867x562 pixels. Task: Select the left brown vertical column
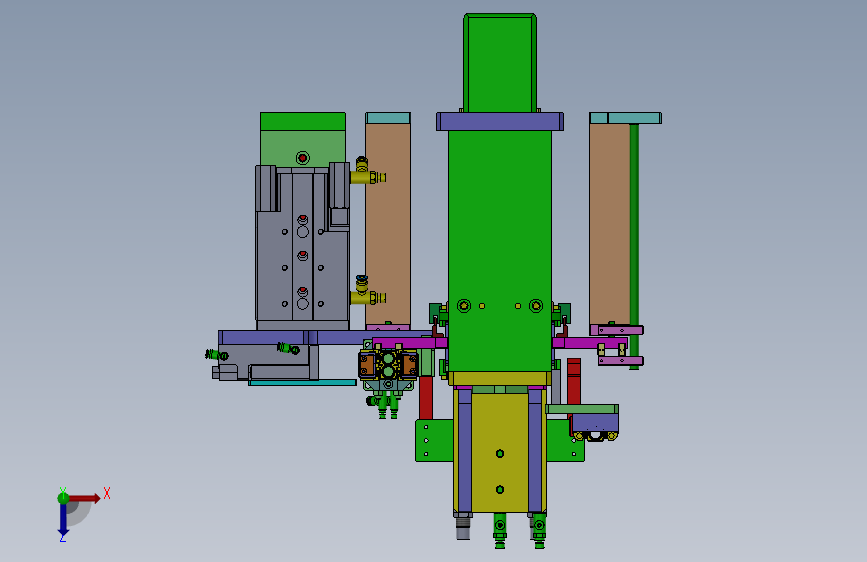click(388, 224)
